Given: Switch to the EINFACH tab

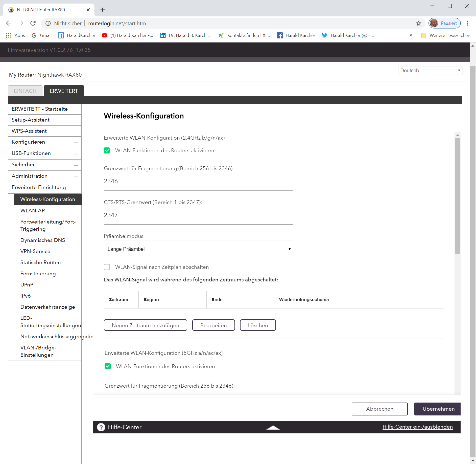Looking at the screenshot, I should 25,91.
